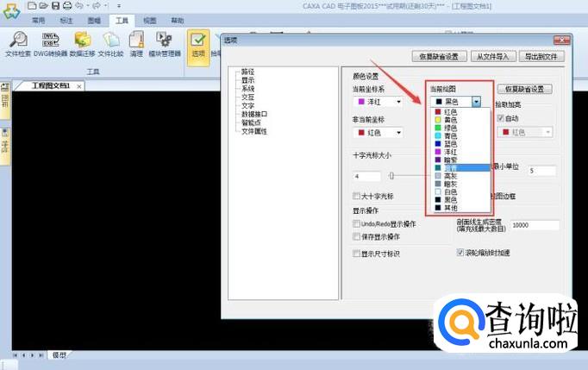
Task: Select 显示 in the options tree
Action: click(248, 80)
